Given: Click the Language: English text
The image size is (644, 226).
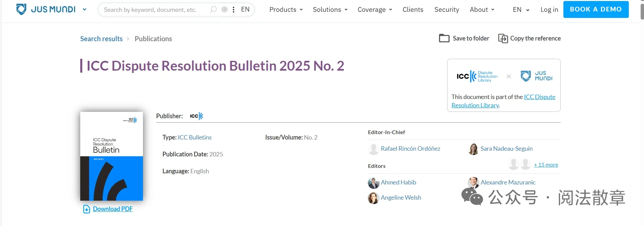Looking at the screenshot, I should pyautogui.click(x=185, y=171).
